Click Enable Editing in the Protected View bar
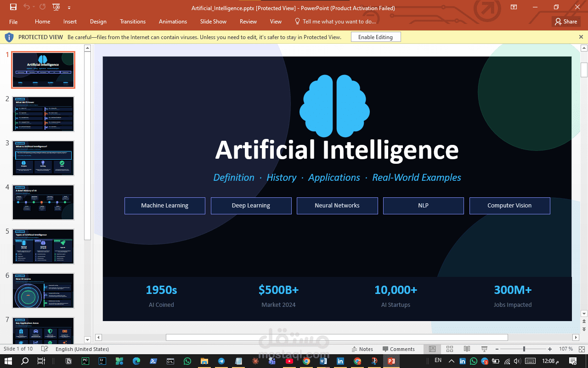588x368 pixels. (375, 37)
